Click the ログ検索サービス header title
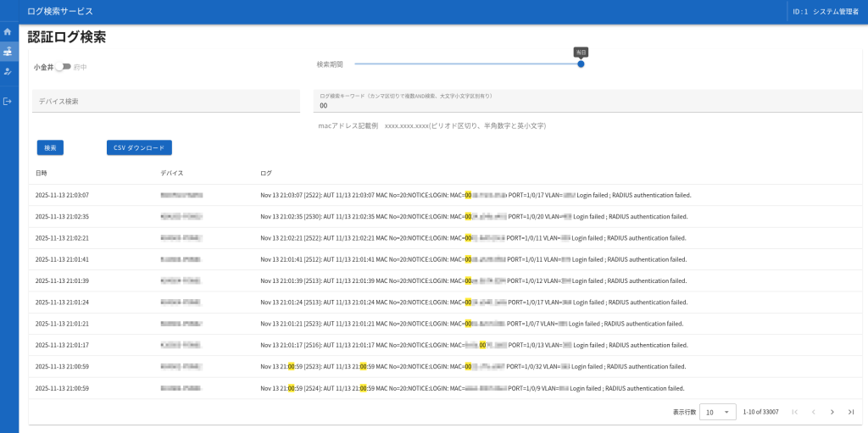Image resolution: width=868 pixels, height=433 pixels. [x=60, y=12]
